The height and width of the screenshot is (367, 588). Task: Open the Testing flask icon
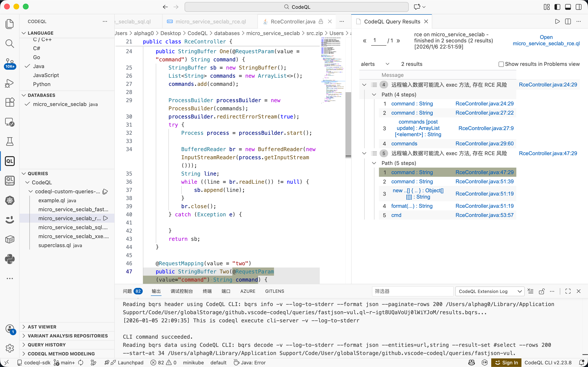point(10,141)
